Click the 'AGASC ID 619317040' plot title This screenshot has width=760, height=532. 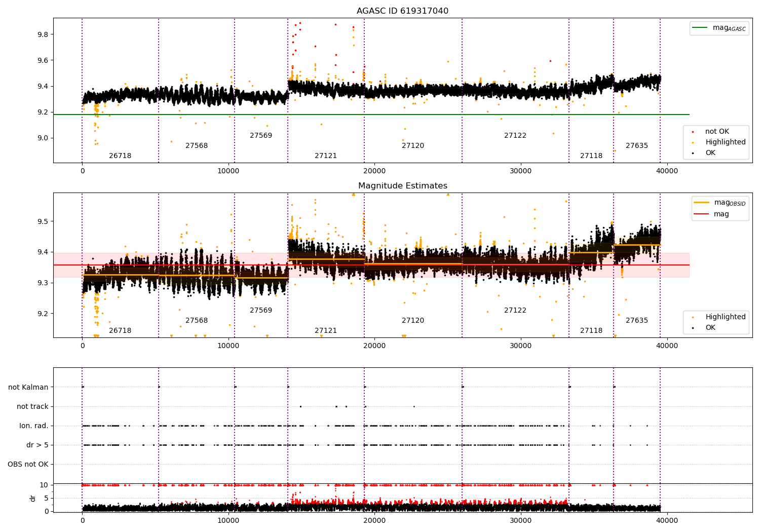pyautogui.click(x=402, y=11)
